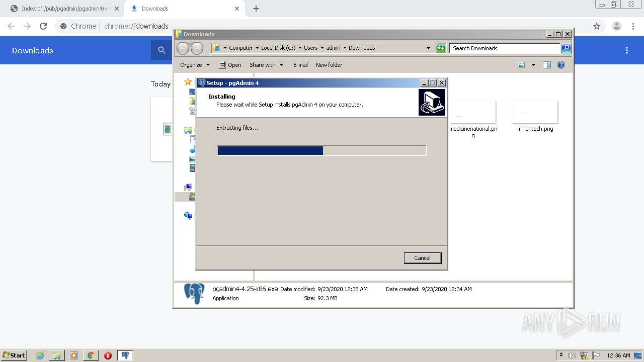
Task: Click the Explorer search magnifier icon
Action: [566, 48]
